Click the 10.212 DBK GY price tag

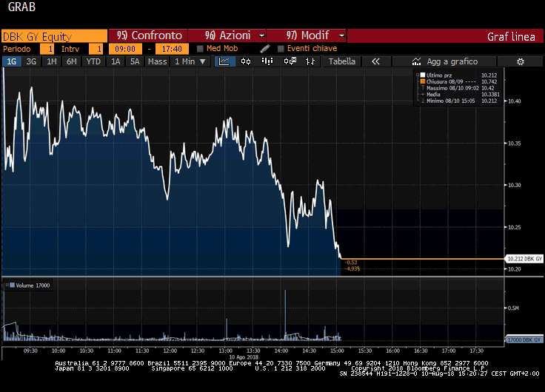[524, 259]
